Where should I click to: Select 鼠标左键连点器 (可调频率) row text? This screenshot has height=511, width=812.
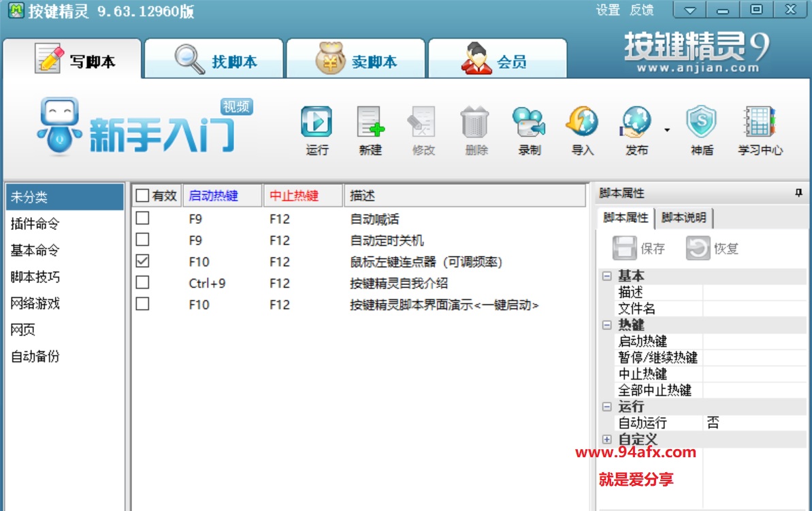click(426, 262)
